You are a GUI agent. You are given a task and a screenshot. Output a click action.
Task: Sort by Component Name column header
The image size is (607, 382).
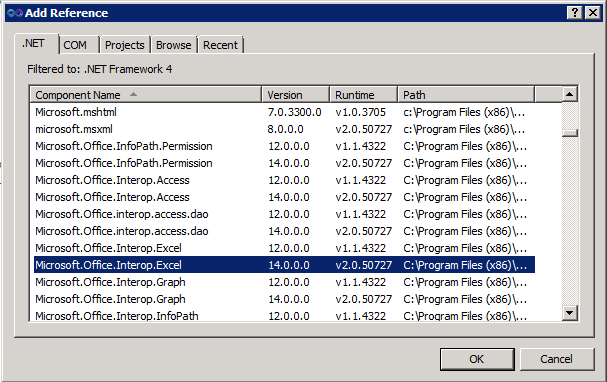coord(146,95)
